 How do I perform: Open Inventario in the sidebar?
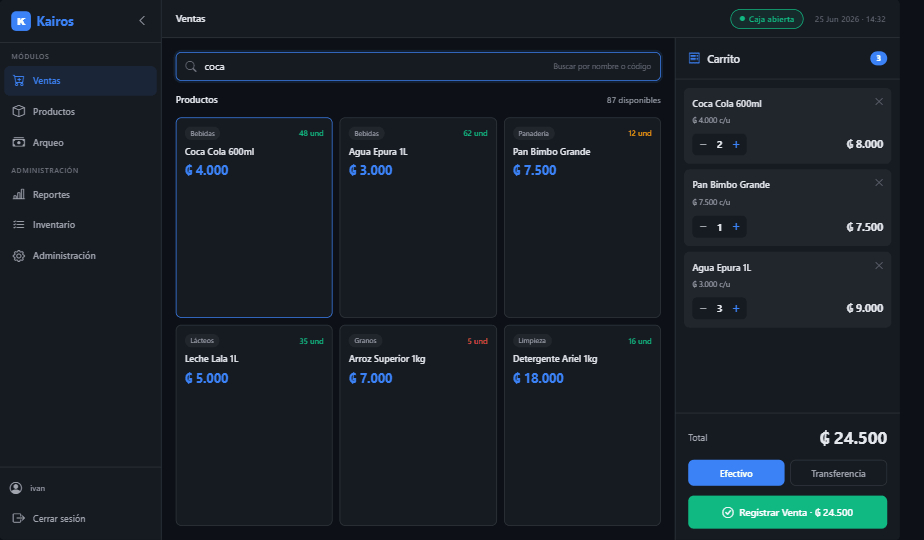80,225
